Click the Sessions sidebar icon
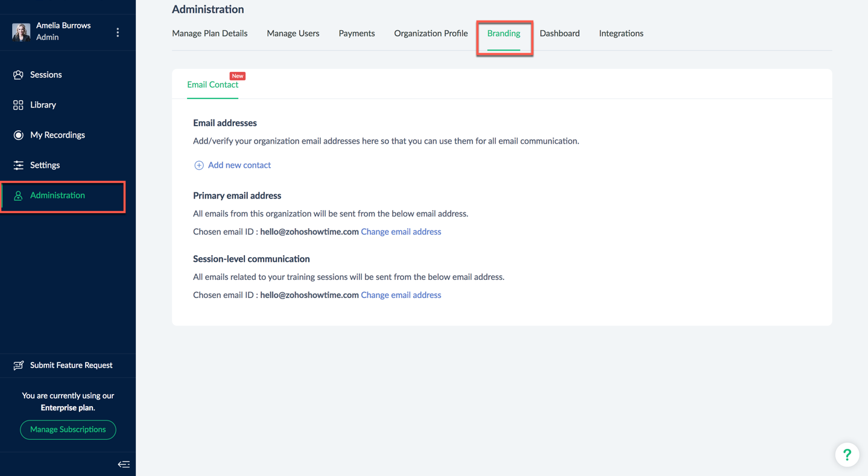This screenshot has width=868, height=476. click(18, 75)
